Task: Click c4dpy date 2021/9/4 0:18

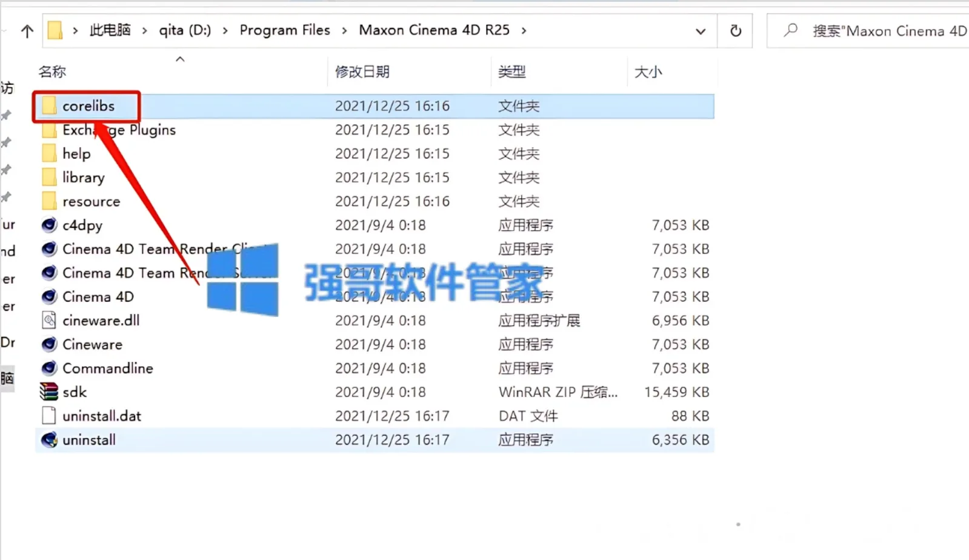Action: point(381,225)
